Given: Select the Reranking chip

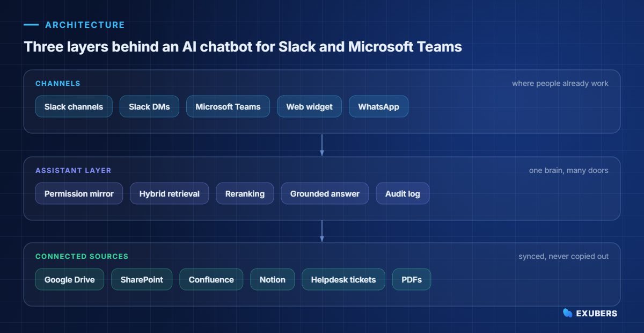Looking at the screenshot, I should pyautogui.click(x=245, y=193).
